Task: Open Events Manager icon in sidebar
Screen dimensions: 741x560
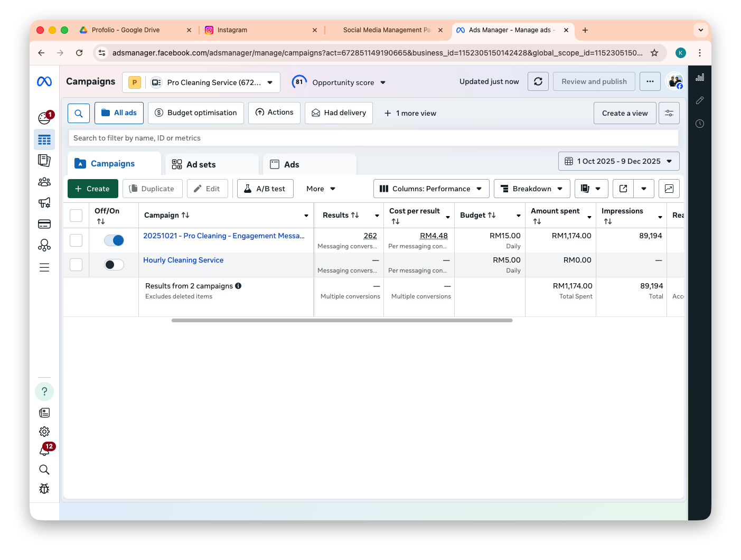Action: (x=44, y=245)
